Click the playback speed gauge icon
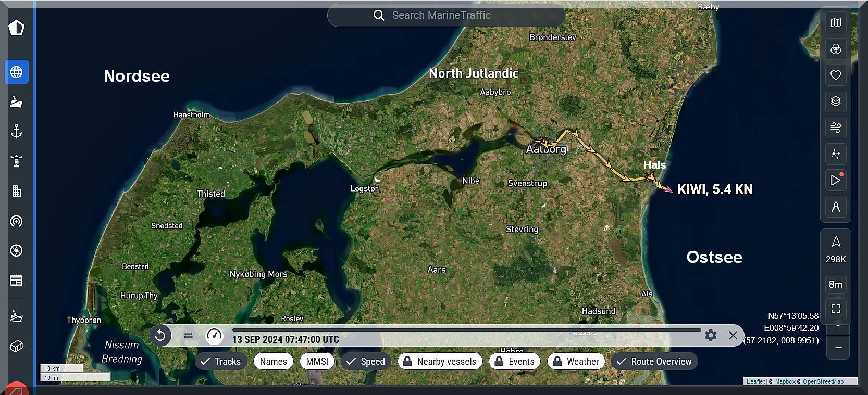 click(214, 336)
